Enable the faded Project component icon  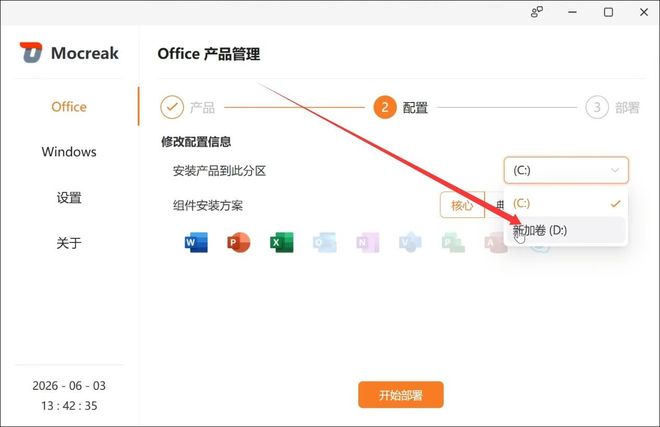tap(453, 242)
